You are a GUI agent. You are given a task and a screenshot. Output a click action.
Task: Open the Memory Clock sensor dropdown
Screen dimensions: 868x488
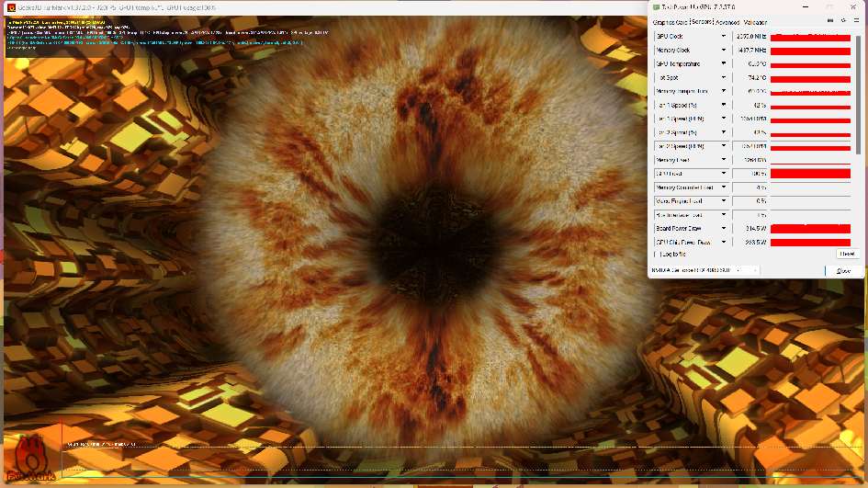[724, 51]
